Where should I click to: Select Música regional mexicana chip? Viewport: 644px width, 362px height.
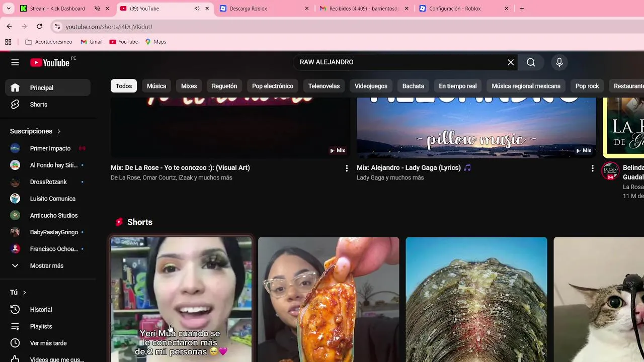(526, 86)
